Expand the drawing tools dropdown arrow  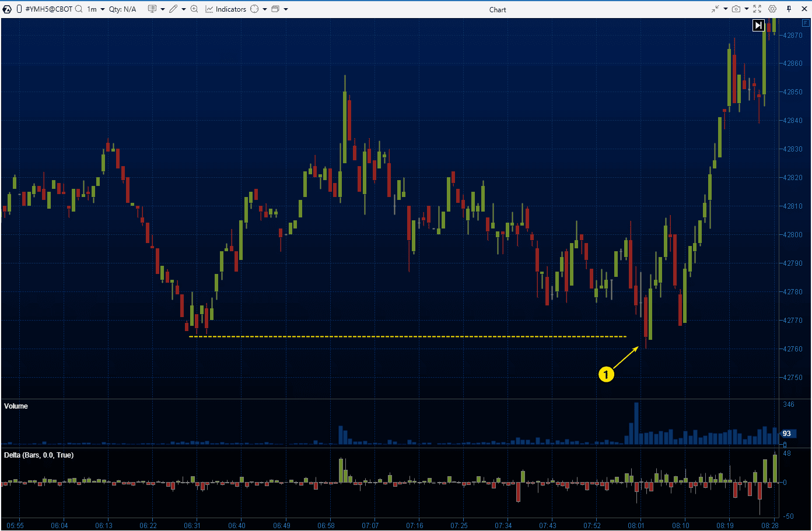(x=183, y=9)
